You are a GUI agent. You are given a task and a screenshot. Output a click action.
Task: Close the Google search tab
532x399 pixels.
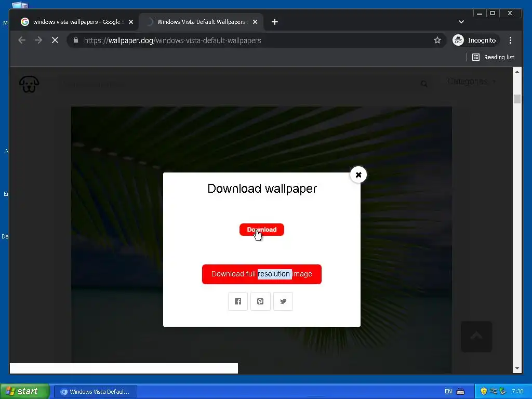[131, 22]
